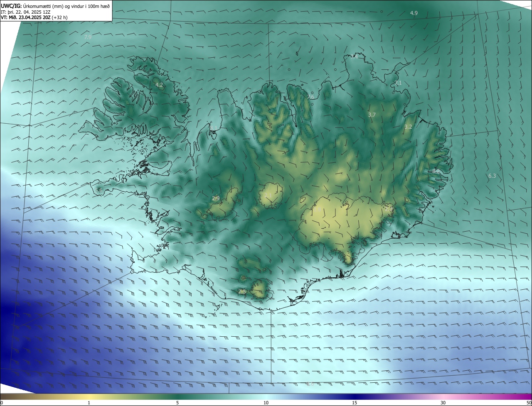Screen dimensions: 532x406
Task: Click the 2.9 value in west Iceland
Action: (216, 198)
